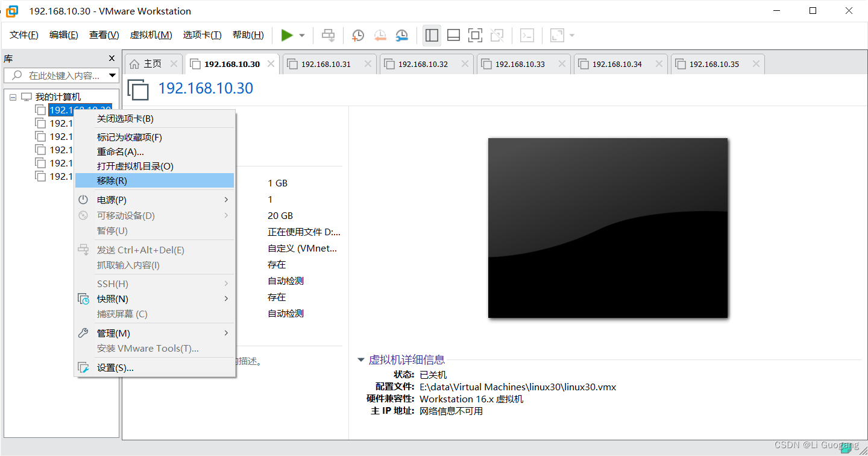Expand the 管理(M) submenu
This screenshot has width=868, height=456.
(x=154, y=334)
